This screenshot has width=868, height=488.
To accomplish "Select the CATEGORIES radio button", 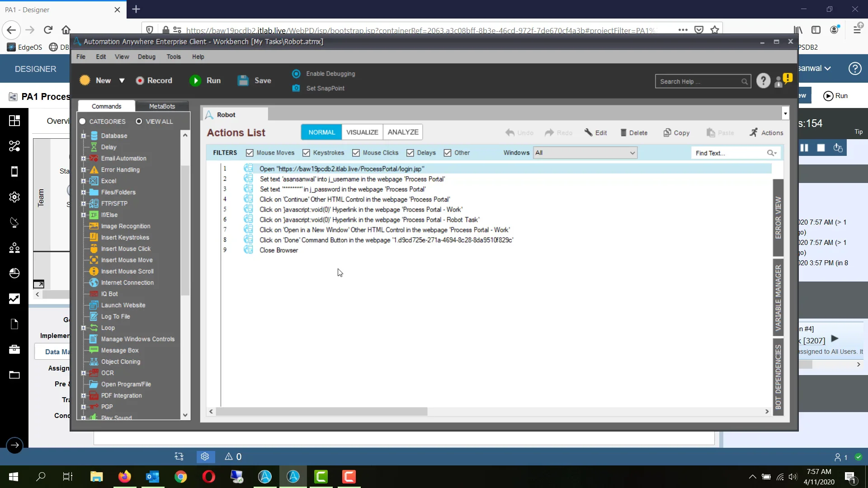I will click(x=83, y=122).
